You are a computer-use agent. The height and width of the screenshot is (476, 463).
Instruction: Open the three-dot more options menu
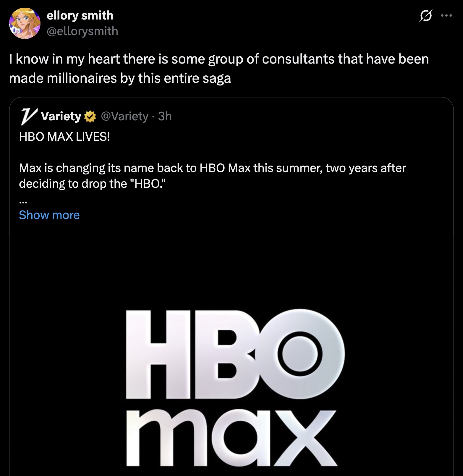coord(446,16)
